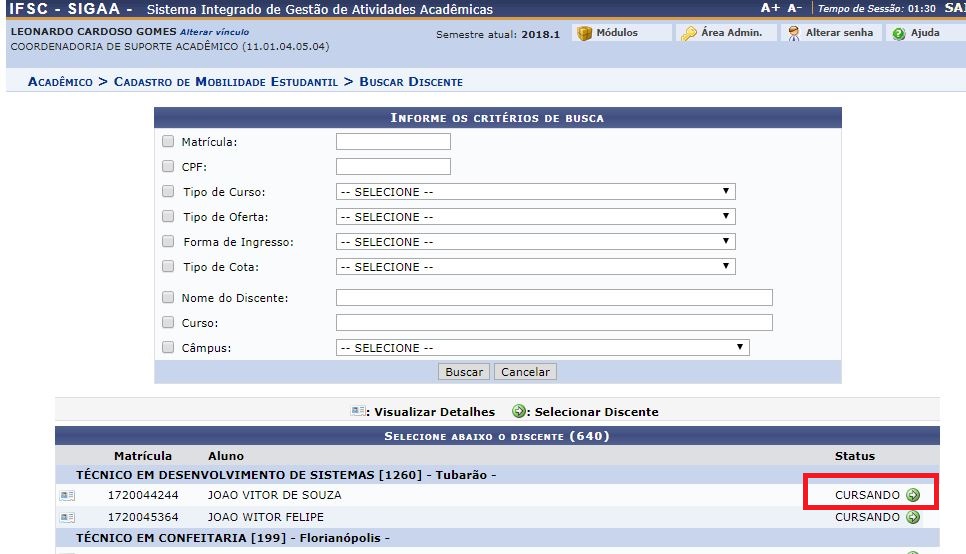
Task: Select student JOAO VITOR DE SOUZA arrow
Action: point(913,495)
